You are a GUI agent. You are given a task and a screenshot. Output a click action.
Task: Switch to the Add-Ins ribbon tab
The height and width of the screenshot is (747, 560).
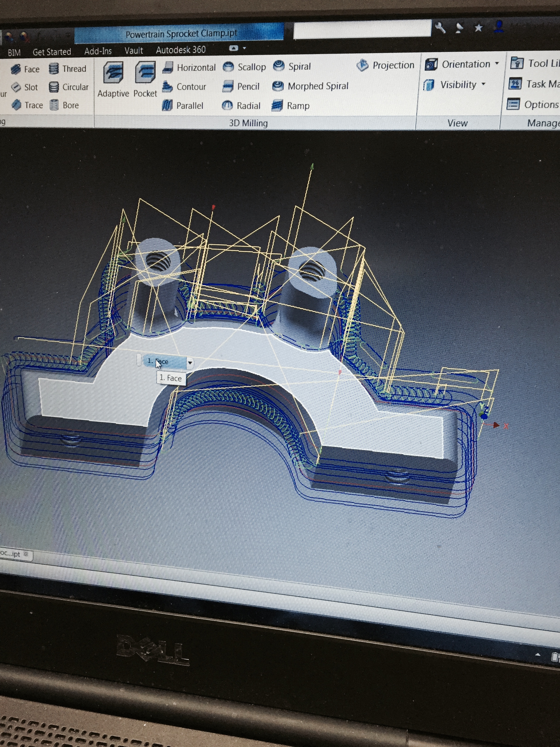[x=98, y=51]
